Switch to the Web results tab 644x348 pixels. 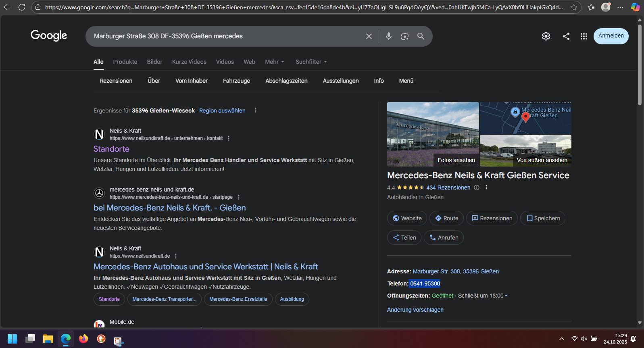[x=249, y=62]
